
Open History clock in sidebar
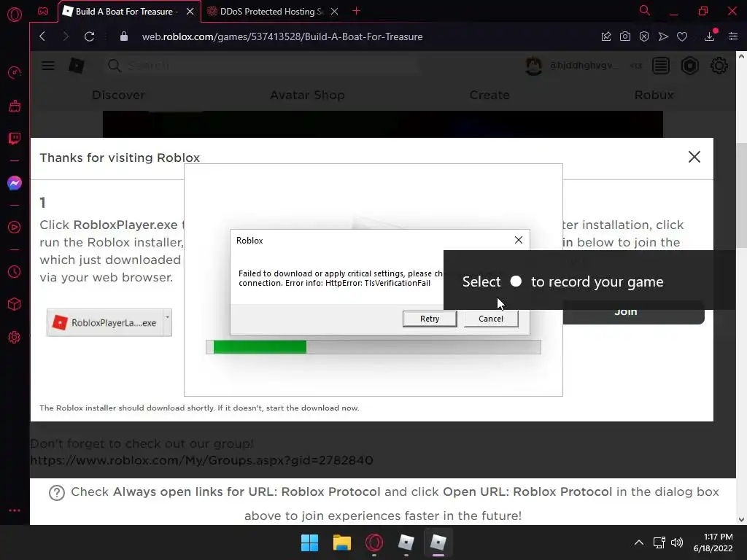pyautogui.click(x=15, y=271)
